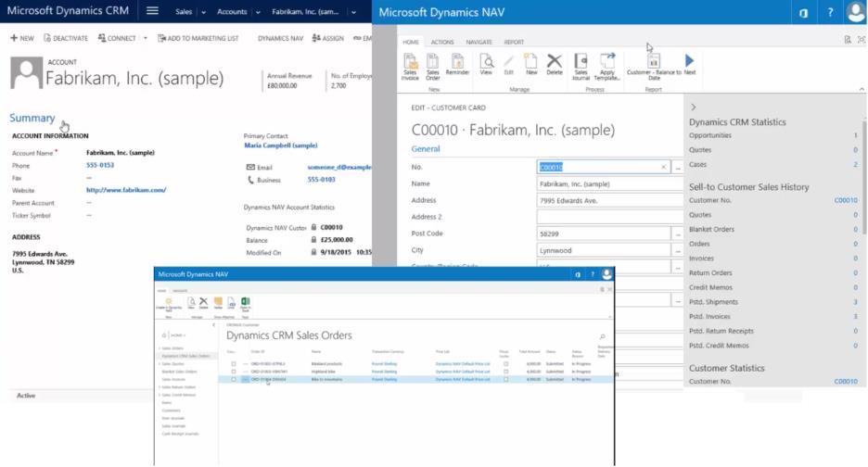This screenshot has height=467, width=868.
Task: Clear the No. field with the X button
Action: (663, 167)
